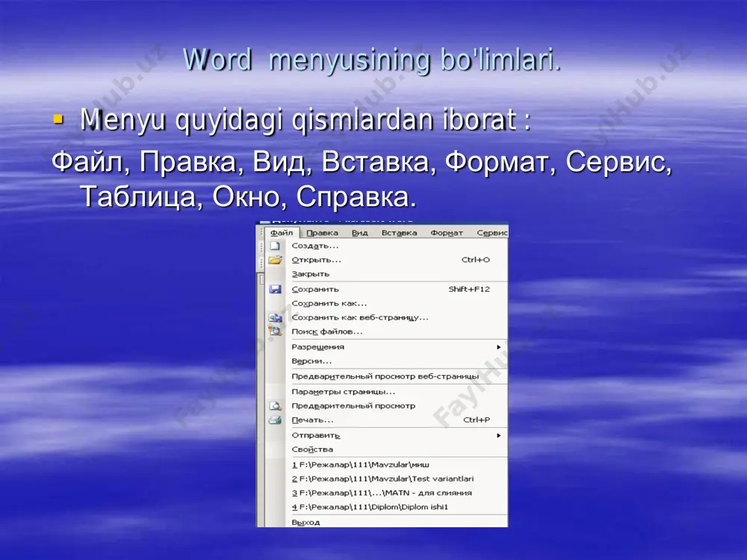747x560 pixels.
Task: Click the Создать new document icon
Action: (275, 246)
